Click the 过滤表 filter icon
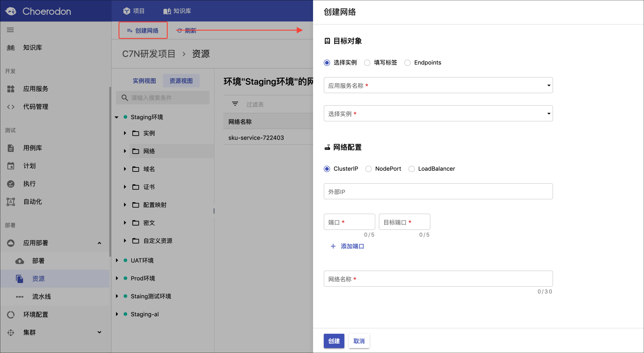The height and width of the screenshot is (353, 644). click(x=235, y=104)
